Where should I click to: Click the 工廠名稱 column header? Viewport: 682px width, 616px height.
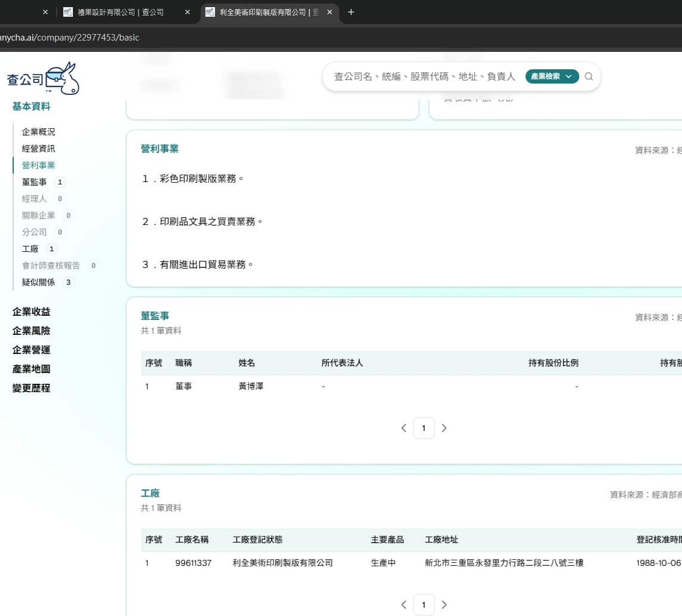point(192,540)
